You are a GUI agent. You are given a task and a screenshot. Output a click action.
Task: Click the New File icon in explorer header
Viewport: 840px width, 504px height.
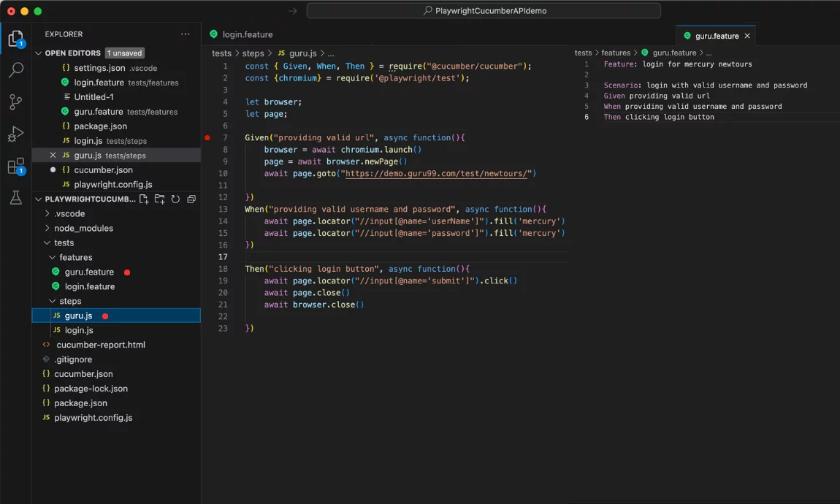[x=144, y=199]
